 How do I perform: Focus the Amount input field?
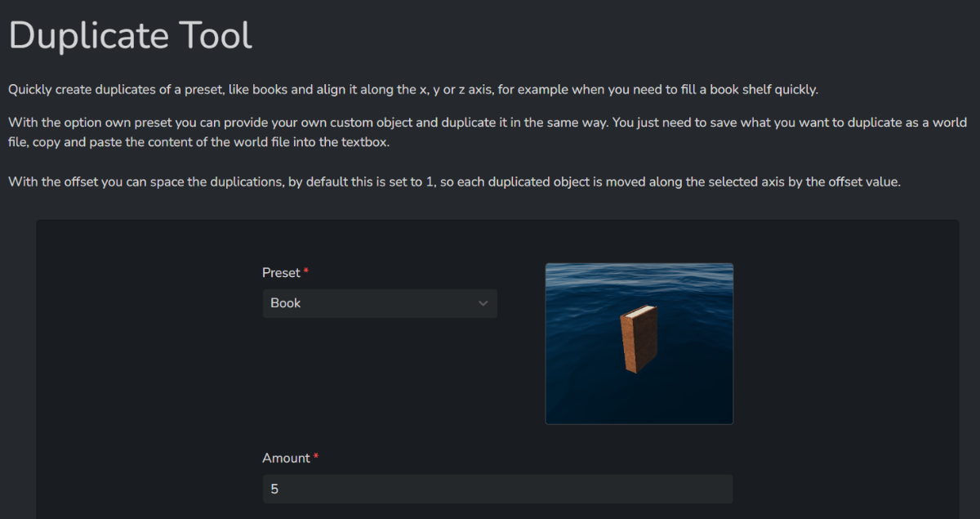pyautogui.click(x=497, y=489)
